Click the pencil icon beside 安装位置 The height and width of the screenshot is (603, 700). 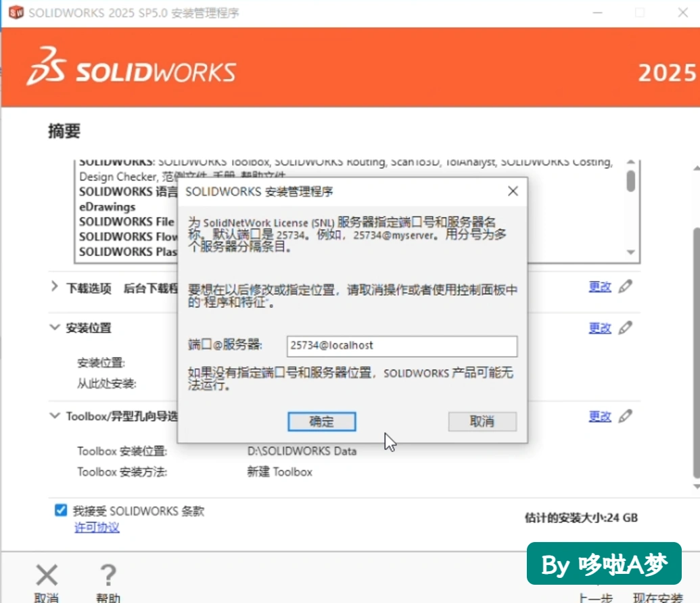[626, 328]
